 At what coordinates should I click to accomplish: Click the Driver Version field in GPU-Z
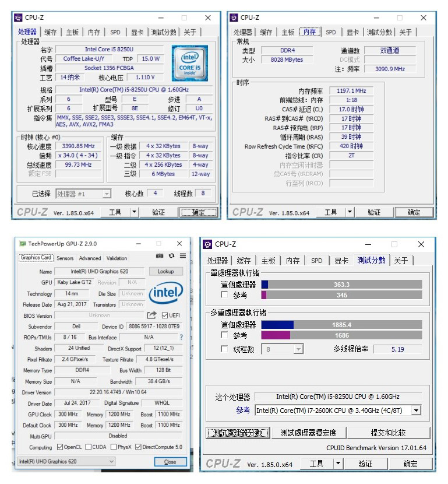pyautogui.click(x=118, y=392)
